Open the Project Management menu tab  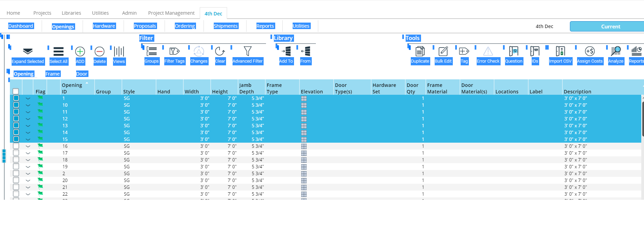click(171, 13)
